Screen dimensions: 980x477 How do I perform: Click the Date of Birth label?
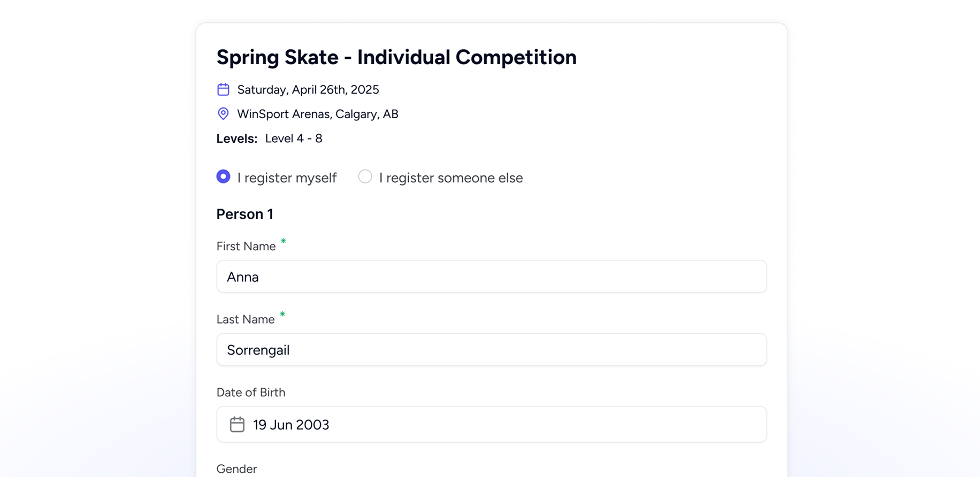(251, 393)
